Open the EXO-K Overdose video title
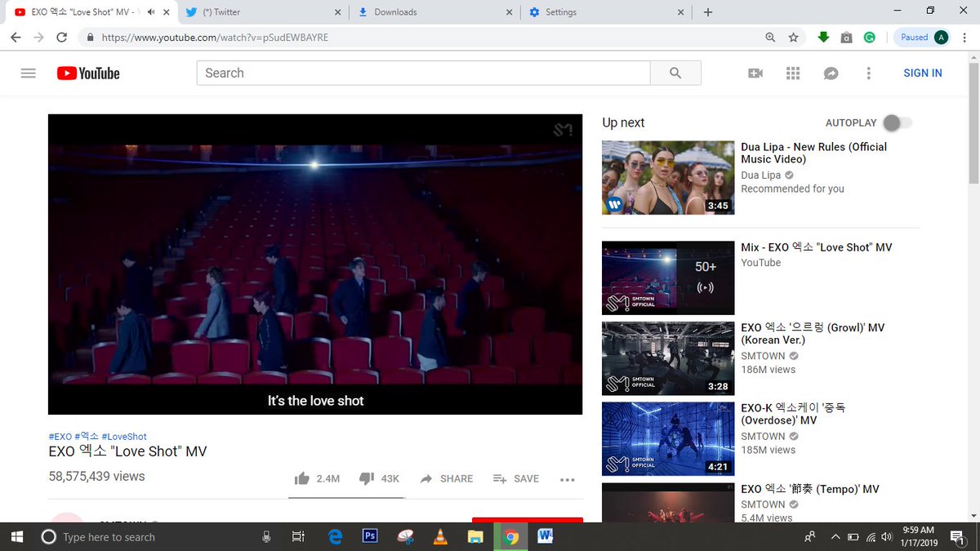980x551 pixels. [791, 414]
